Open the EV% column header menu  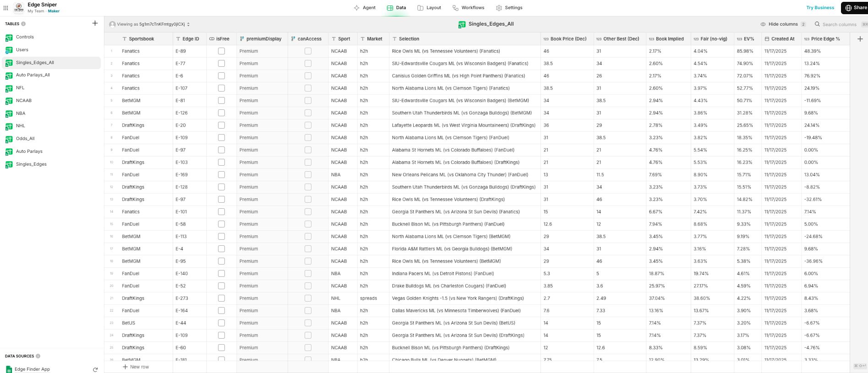click(x=748, y=39)
